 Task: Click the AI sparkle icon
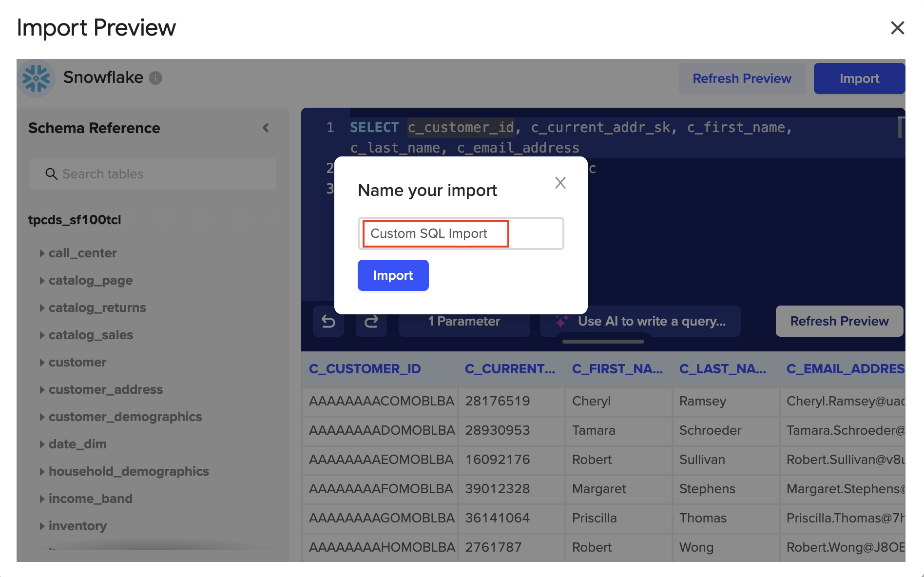point(562,322)
